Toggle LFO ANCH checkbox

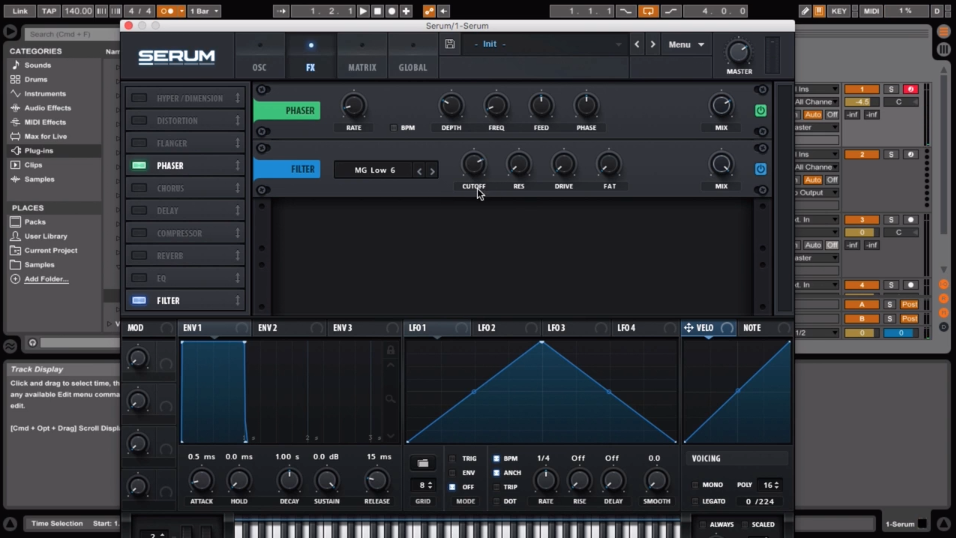click(x=496, y=473)
